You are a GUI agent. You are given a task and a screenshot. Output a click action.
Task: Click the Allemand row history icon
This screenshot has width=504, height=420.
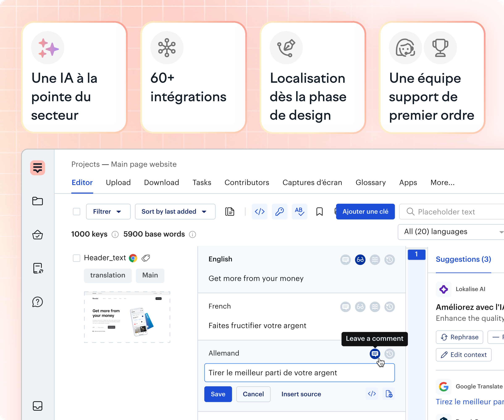coord(390,353)
